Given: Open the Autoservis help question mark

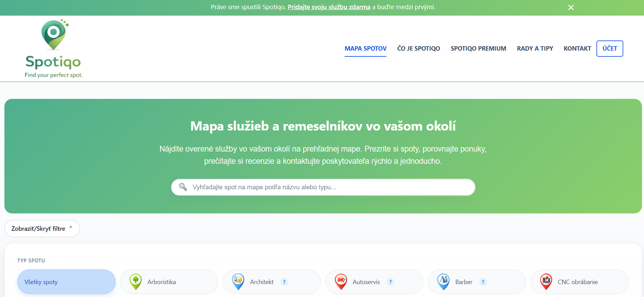Looking at the screenshot, I should click(390, 282).
